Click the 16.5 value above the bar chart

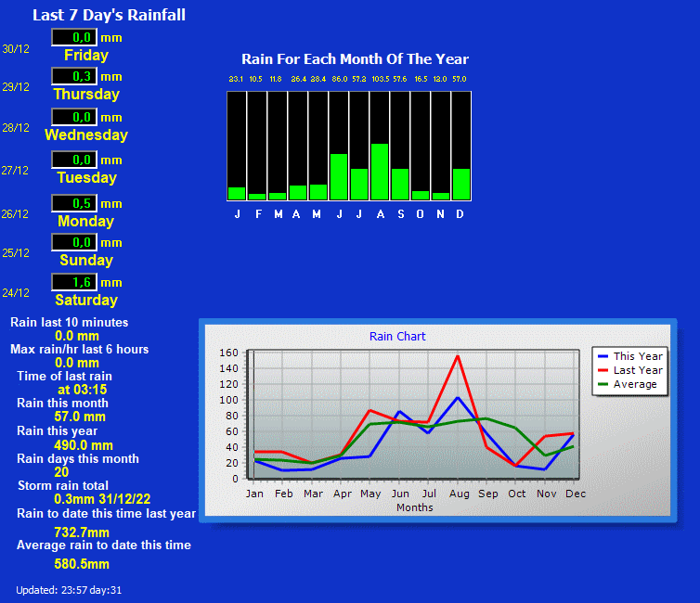(x=421, y=79)
